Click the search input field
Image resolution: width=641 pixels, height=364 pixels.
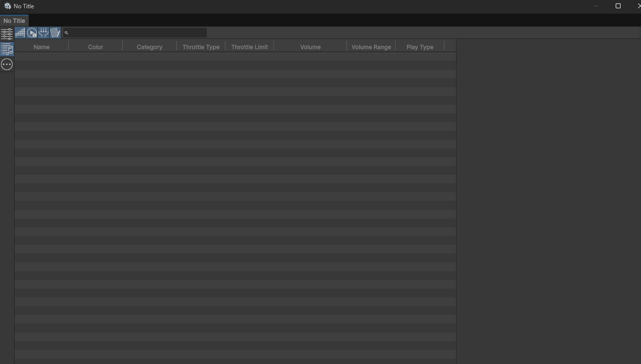(135, 33)
